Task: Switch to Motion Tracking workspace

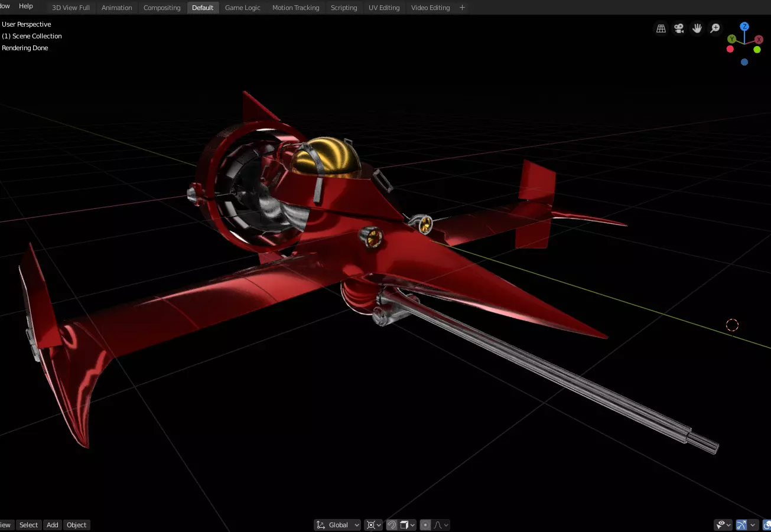Action: (295, 8)
